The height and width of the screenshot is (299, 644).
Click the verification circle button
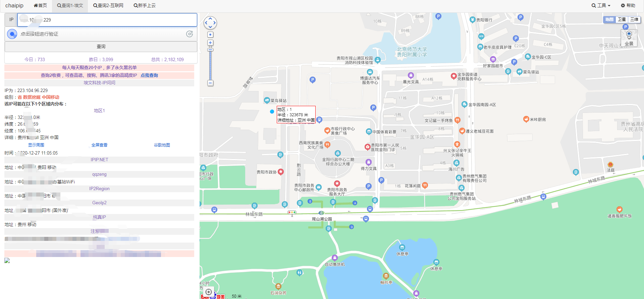click(12, 34)
